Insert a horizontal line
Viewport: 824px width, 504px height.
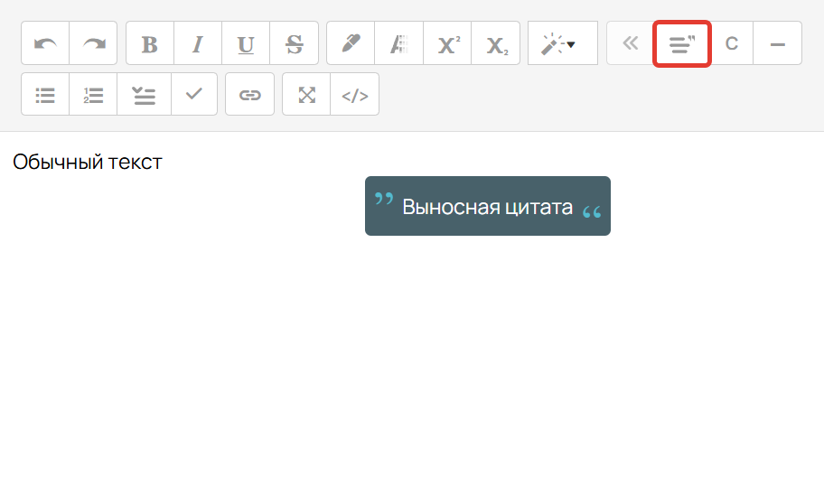click(778, 43)
